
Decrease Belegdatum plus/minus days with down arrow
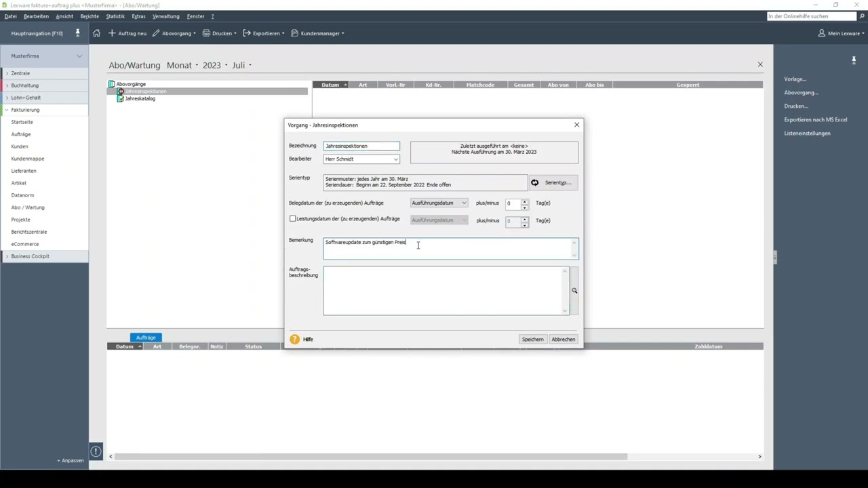pyautogui.click(x=524, y=206)
